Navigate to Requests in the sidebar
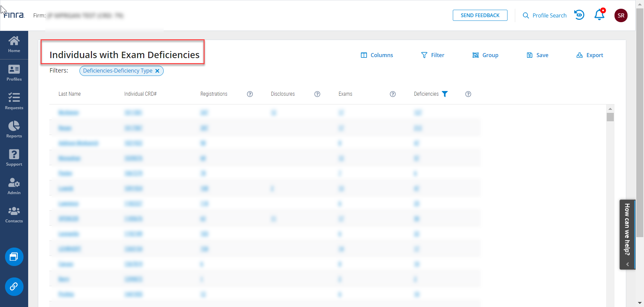Screen dimensions: 644x307 pos(14,101)
